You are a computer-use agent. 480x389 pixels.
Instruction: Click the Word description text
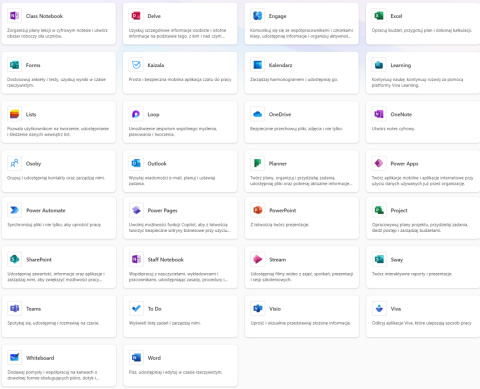coord(176,372)
